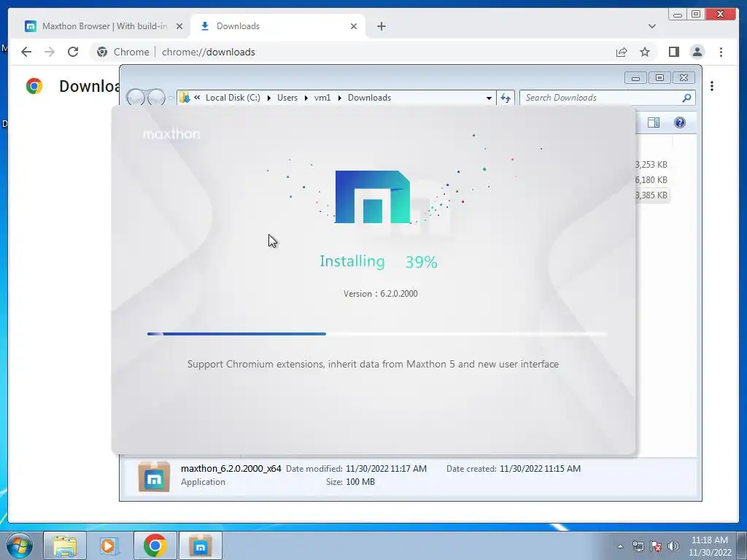Switch to the Maxthon Browser tab

(104, 26)
